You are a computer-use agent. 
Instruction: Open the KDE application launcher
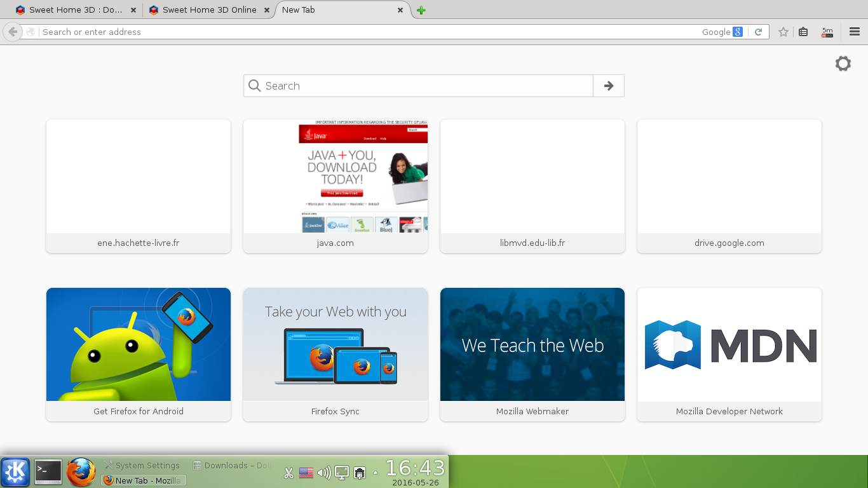15,472
